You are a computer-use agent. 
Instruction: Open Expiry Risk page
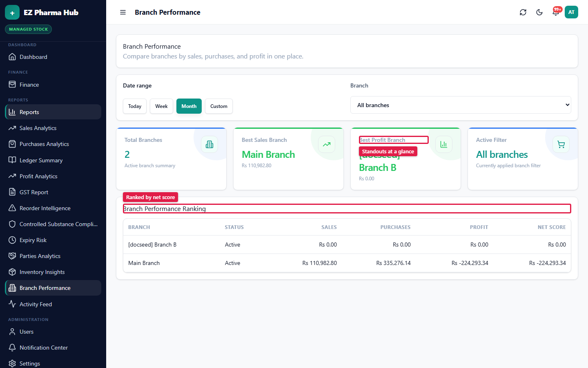tap(53, 240)
